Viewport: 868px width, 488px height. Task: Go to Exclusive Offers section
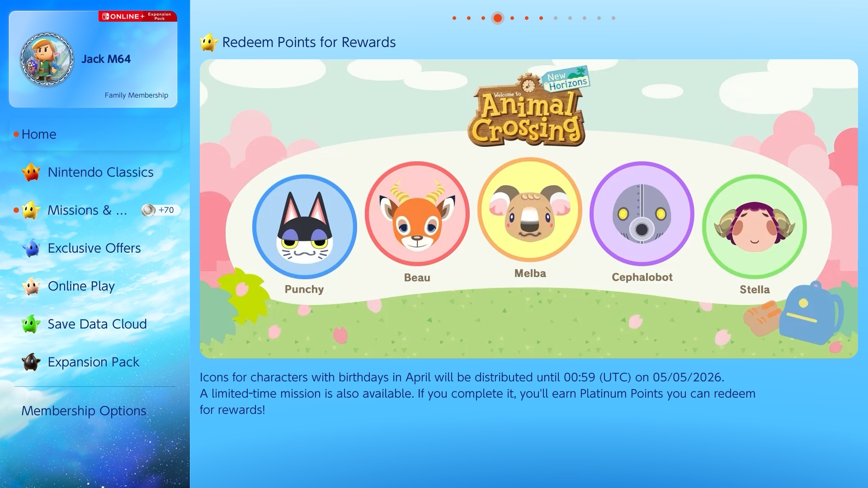pos(95,248)
